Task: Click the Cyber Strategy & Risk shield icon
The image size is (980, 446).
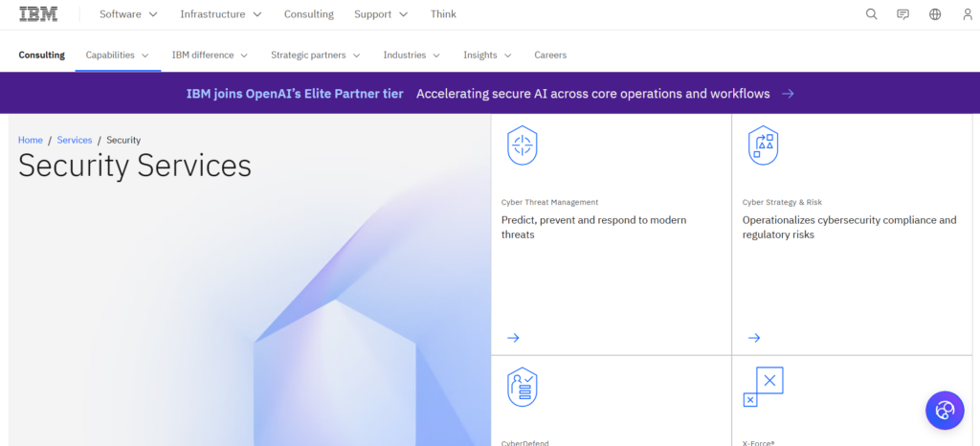Action: click(763, 145)
